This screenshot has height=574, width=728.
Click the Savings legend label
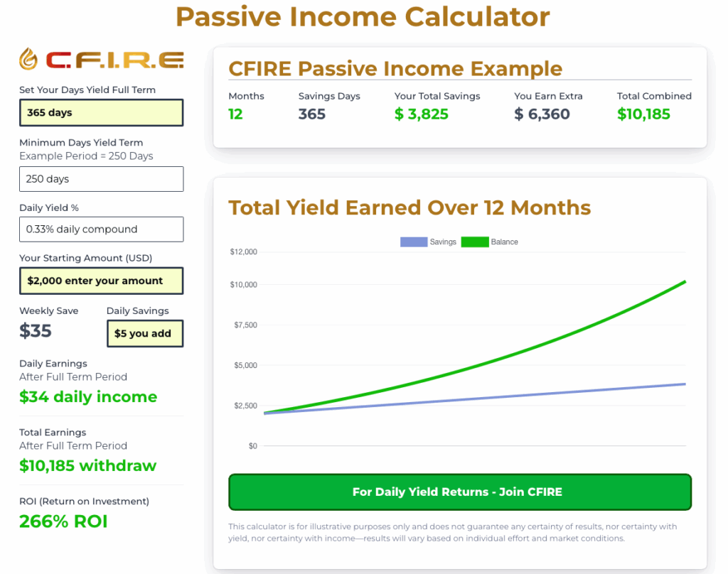click(x=443, y=242)
